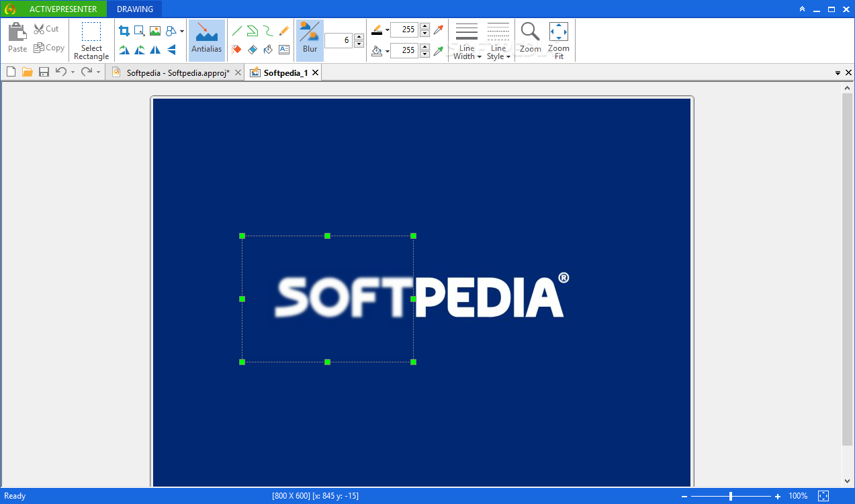Viewport: 855px width, 504px height.
Task: Increase line opacity with up stepper
Action: [x=424, y=26]
